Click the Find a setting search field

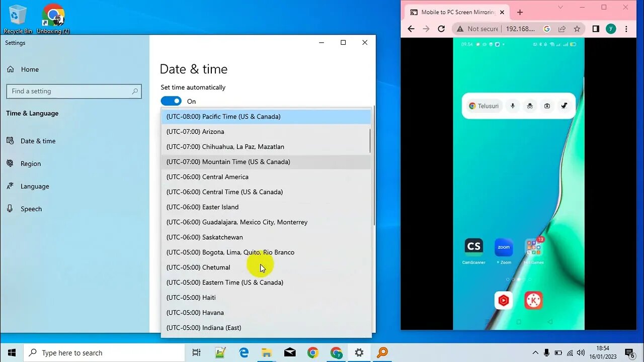74,91
